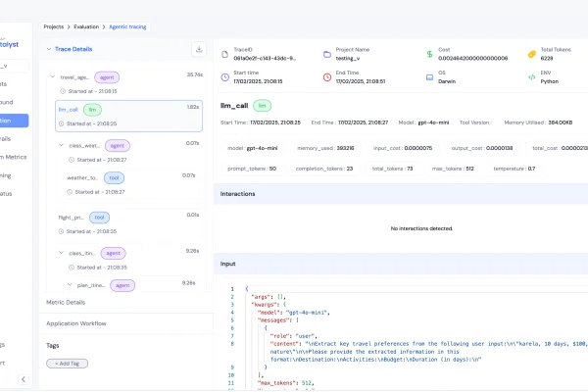588x392 pixels.
Task: Click the prompt_tokens 50 chip
Action: point(252,169)
